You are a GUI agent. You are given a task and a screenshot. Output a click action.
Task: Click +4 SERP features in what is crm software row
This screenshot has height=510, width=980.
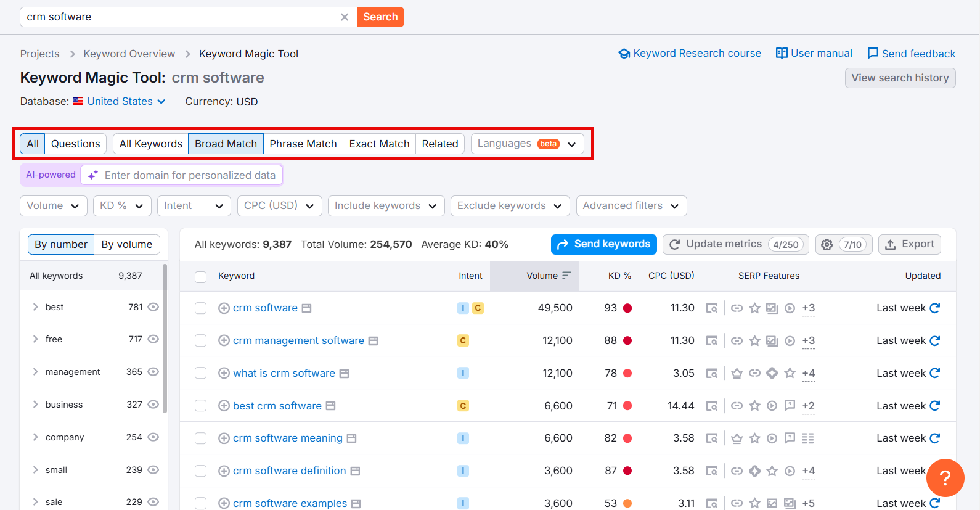pos(808,374)
